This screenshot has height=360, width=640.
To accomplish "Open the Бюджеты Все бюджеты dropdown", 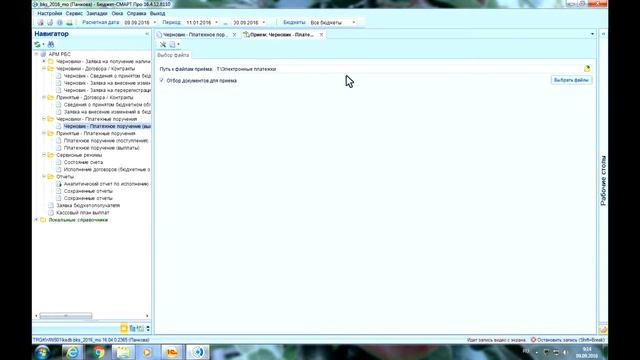I will [353, 22].
